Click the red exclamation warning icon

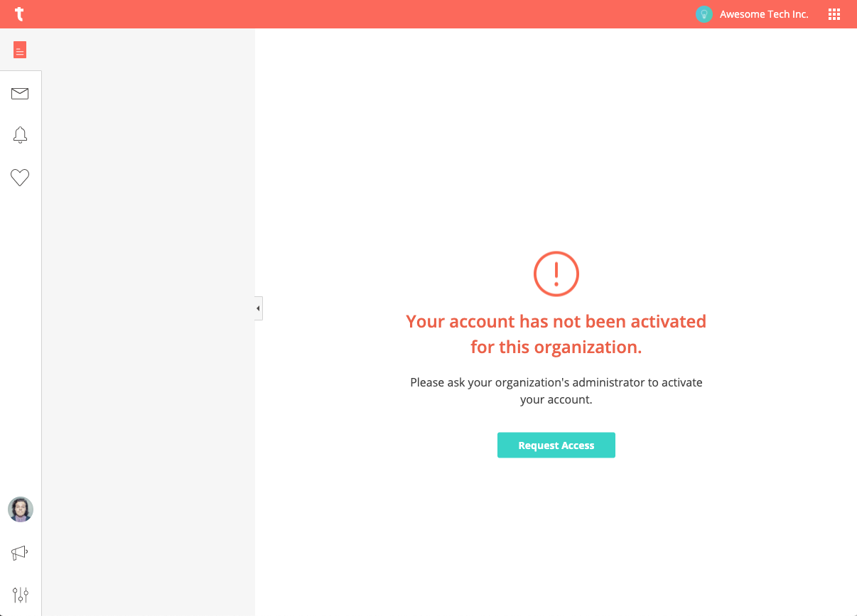click(x=556, y=274)
